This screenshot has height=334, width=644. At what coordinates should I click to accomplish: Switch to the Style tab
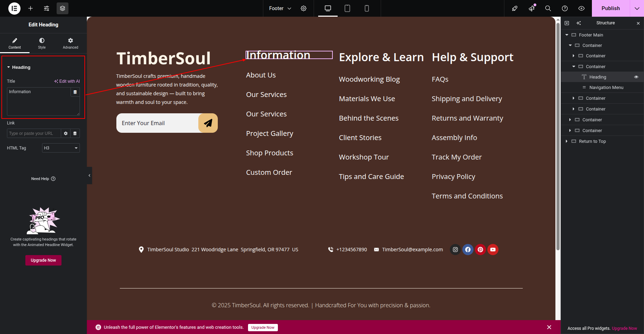click(42, 43)
